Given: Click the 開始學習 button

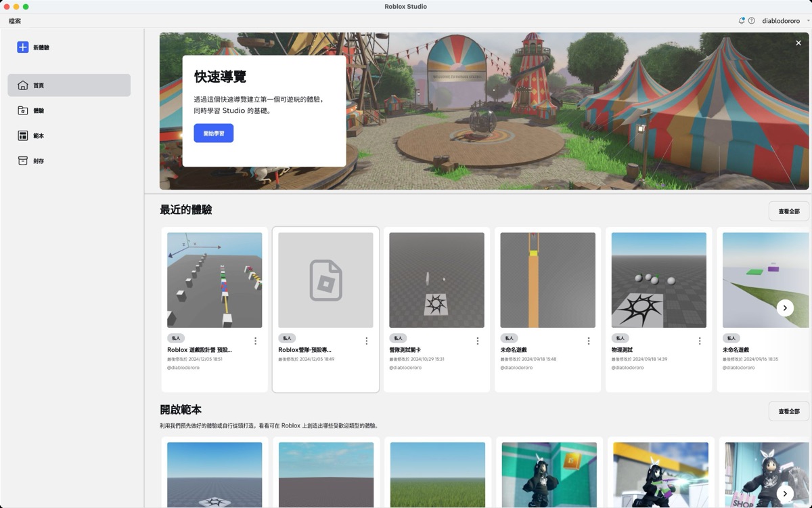Looking at the screenshot, I should coord(214,133).
